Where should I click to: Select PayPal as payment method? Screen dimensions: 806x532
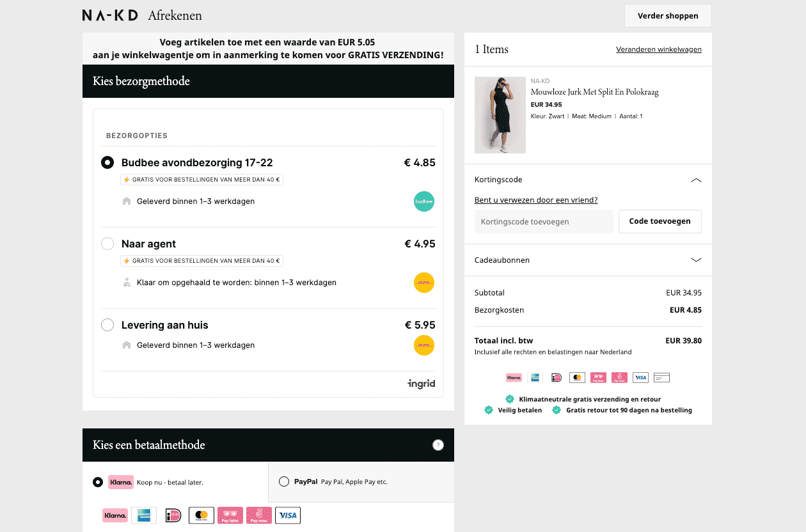(284, 481)
